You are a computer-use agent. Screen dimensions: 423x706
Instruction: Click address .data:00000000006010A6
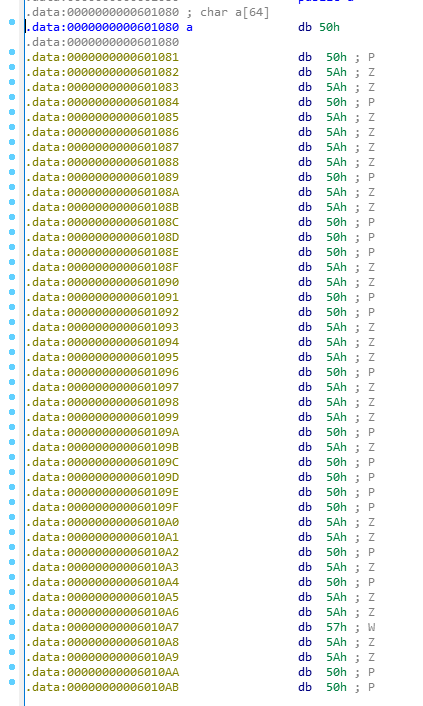[x=102, y=612]
